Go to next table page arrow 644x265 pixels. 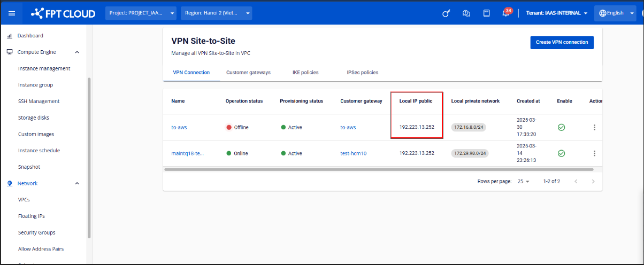pyautogui.click(x=593, y=181)
